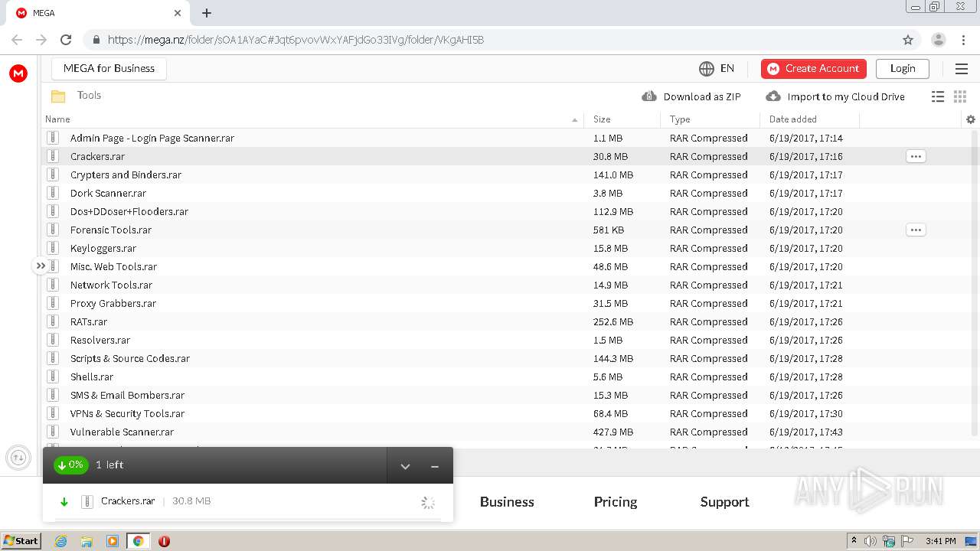
Task: Open File Explorer taskbar icon
Action: 87,541
